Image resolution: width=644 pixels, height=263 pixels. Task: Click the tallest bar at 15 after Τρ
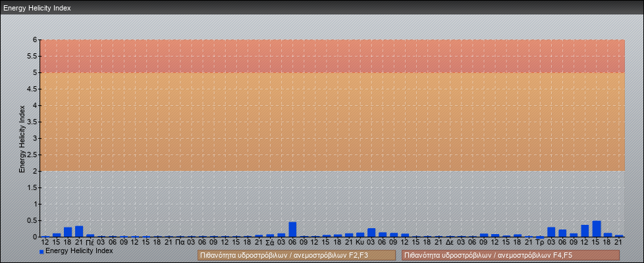click(x=597, y=229)
